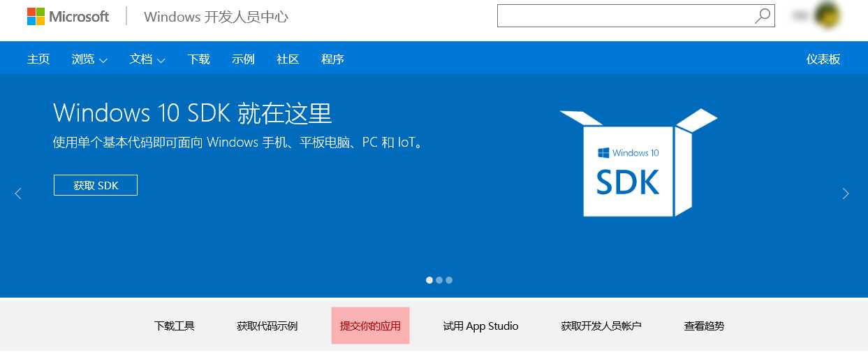This screenshot has height=357, width=868.
Task: Expand the 文档 dropdown menu
Action: coord(147,59)
